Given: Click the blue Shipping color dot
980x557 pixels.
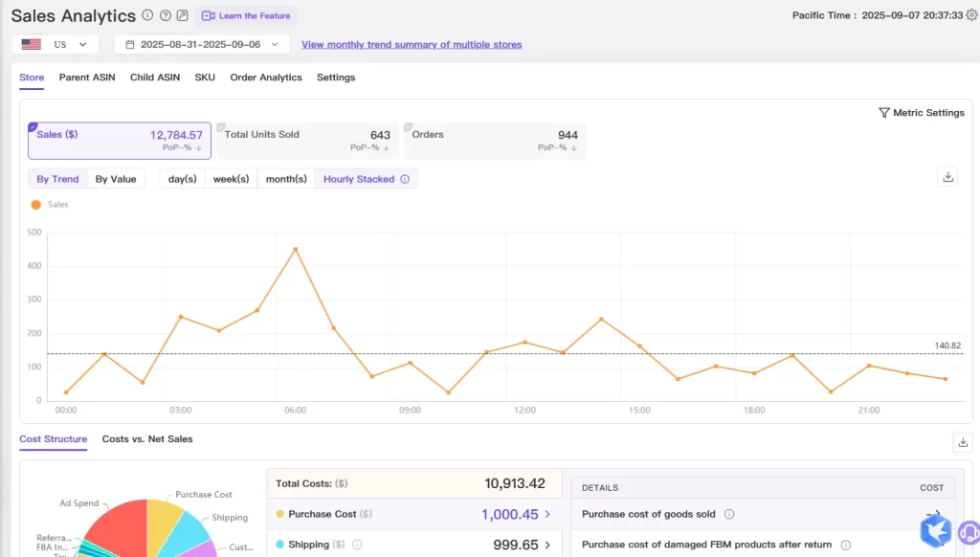Looking at the screenshot, I should (280, 545).
